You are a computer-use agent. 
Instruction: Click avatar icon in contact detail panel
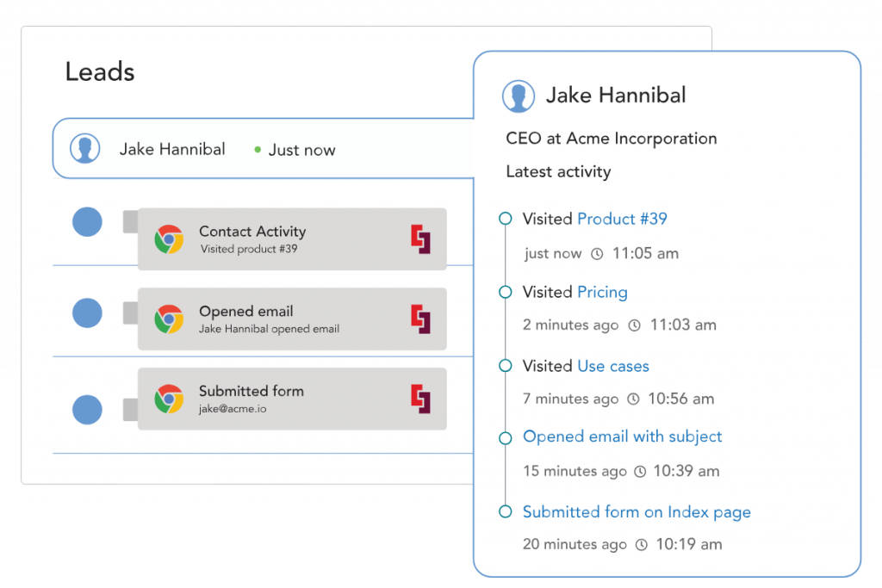(518, 96)
